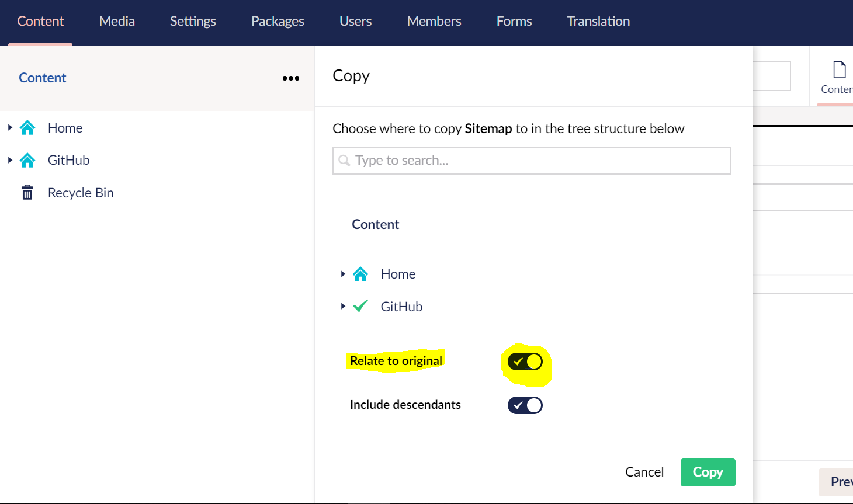Click the Home house icon in Copy dialog tree
The image size is (853, 504).
pyautogui.click(x=360, y=274)
